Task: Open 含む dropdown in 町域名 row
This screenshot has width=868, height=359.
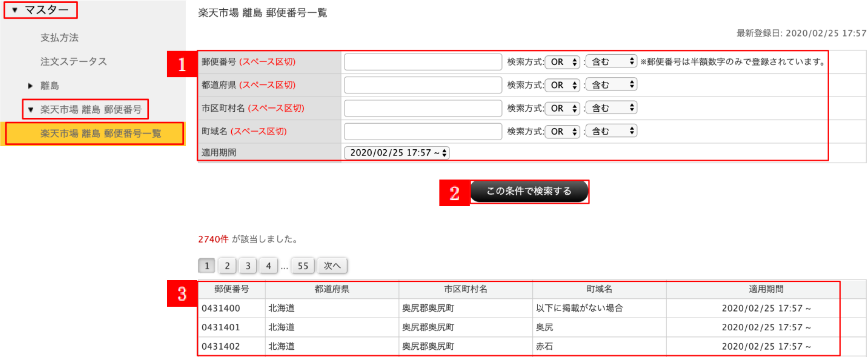Action: point(611,131)
